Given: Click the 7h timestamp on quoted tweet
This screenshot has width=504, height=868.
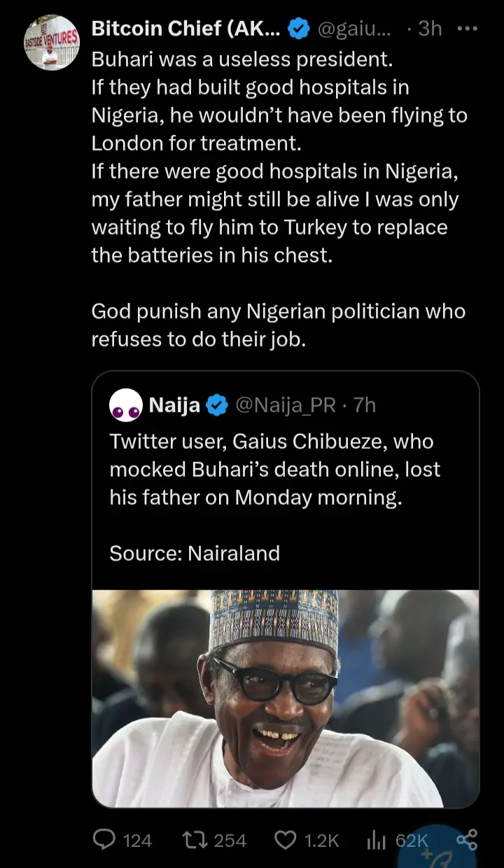Looking at the screenshot, I should pos(365,405).
